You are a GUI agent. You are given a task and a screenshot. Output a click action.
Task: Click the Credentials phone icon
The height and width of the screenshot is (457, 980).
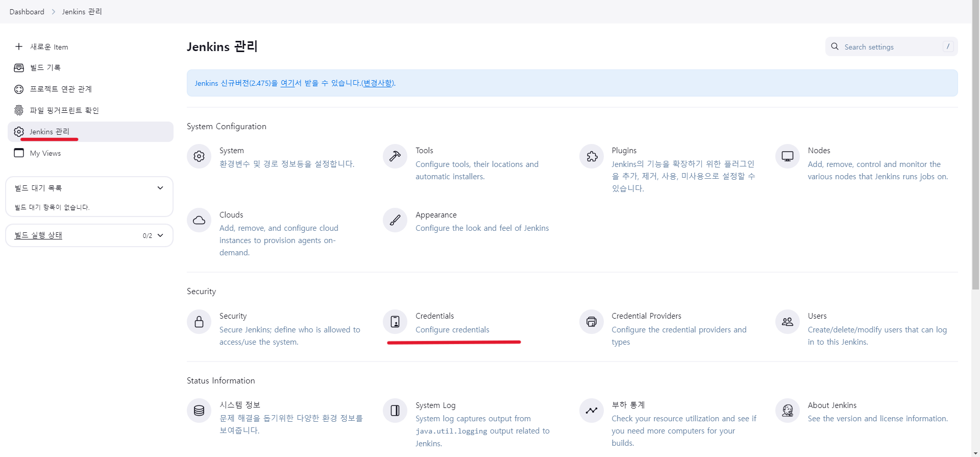tap(395, 322)
